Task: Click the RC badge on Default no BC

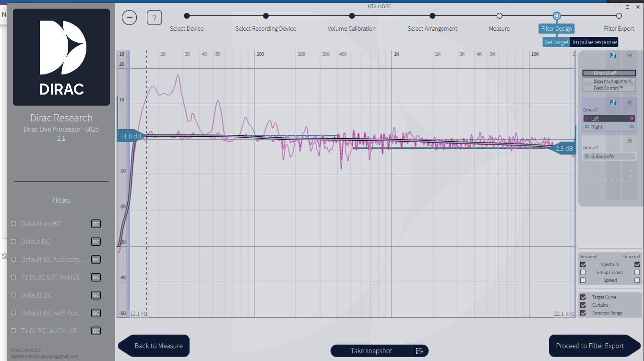Action: pos(96,224)
